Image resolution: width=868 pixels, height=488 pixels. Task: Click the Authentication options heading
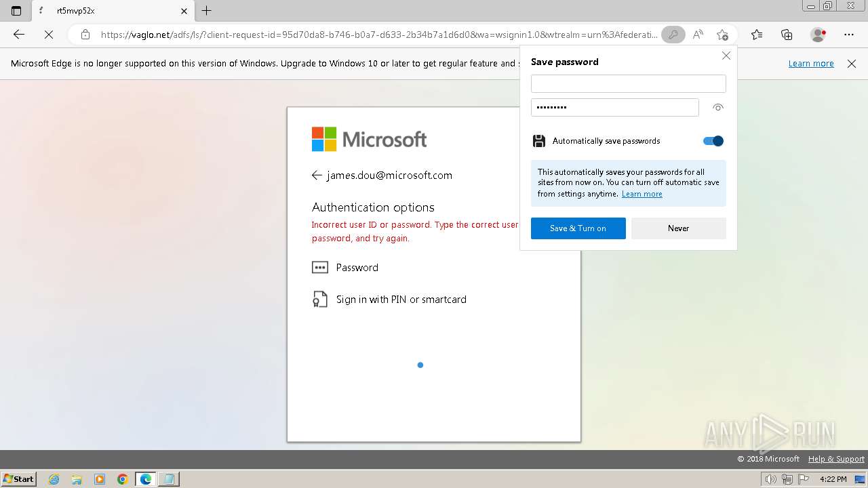click(x=373, y=207)
